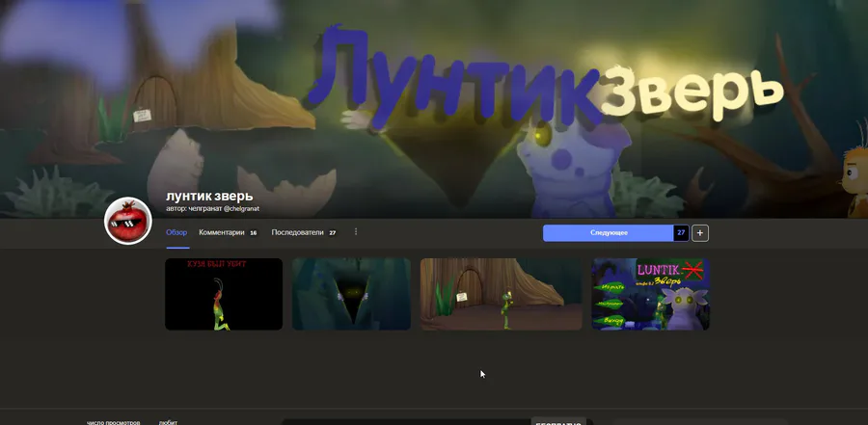Click the 27 counter next to Следующее
The height and width of the screenshot is (425, 868).
[681, 233]
